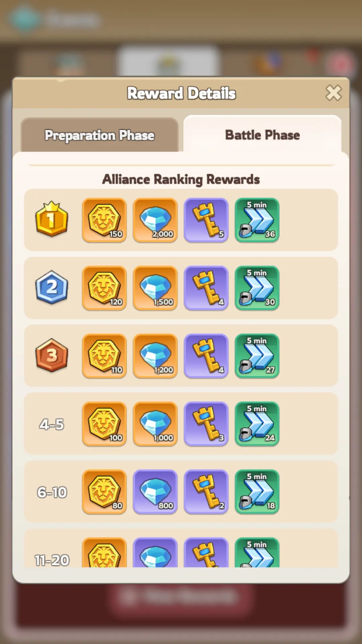Tap the 5 min speedup with 36
This screenshot has width=362, height=644.
coord(257,220)
